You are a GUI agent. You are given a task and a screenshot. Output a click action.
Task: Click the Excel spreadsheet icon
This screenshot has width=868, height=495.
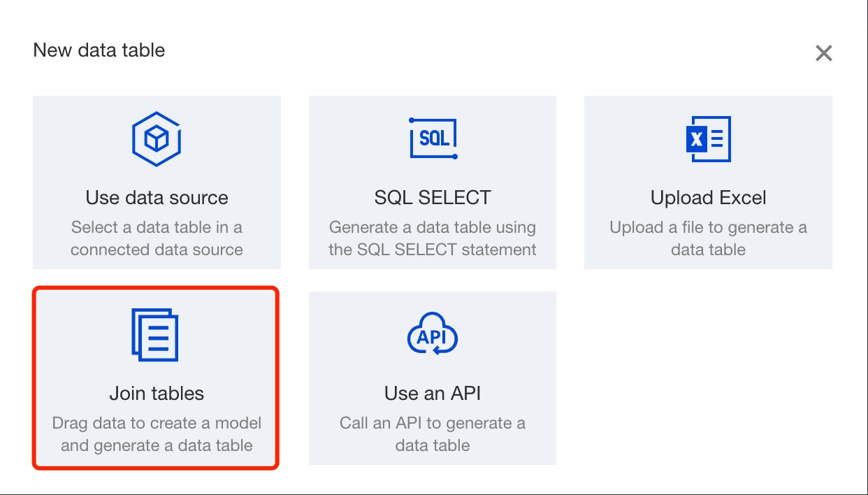(x=708, y=139)
